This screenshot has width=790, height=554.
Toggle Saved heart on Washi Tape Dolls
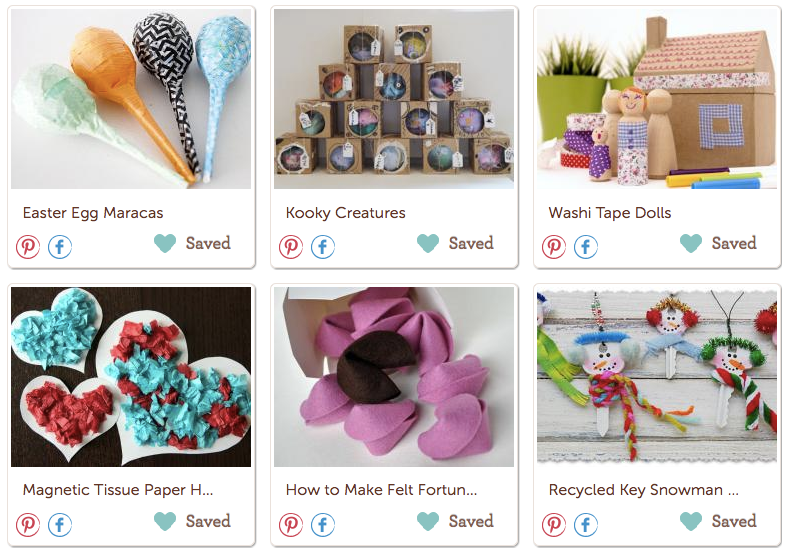tap(691, 243)
